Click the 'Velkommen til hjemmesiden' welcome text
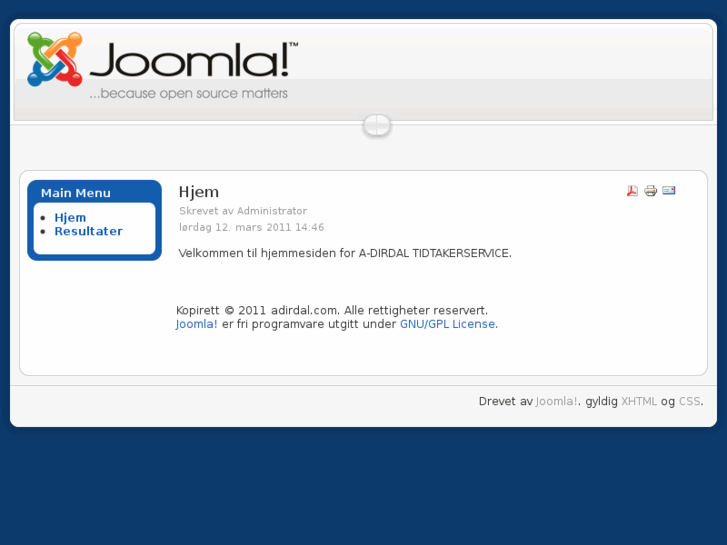Screen dimensions: 727x545 pyautogui.click(x=345, y=253)
